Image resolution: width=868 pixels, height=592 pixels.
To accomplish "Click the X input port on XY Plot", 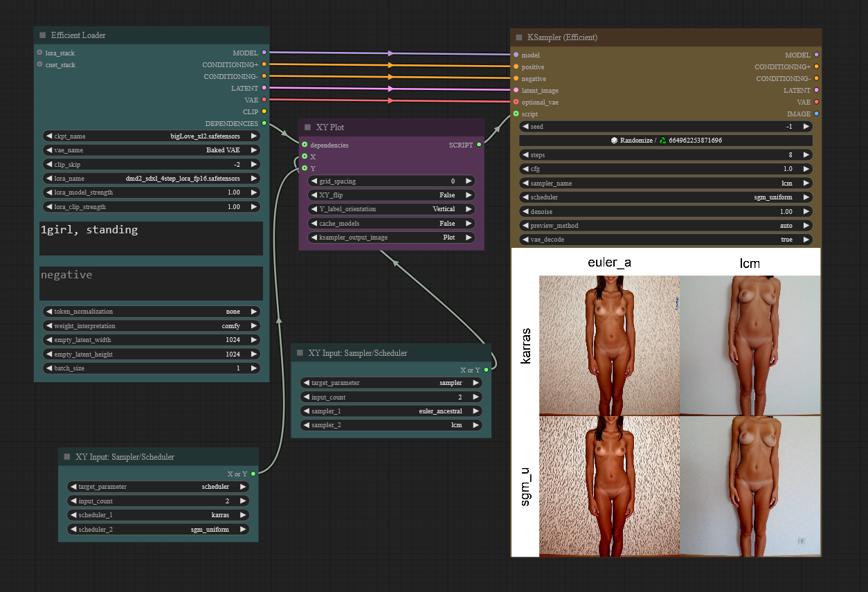I will pos(305,156).
